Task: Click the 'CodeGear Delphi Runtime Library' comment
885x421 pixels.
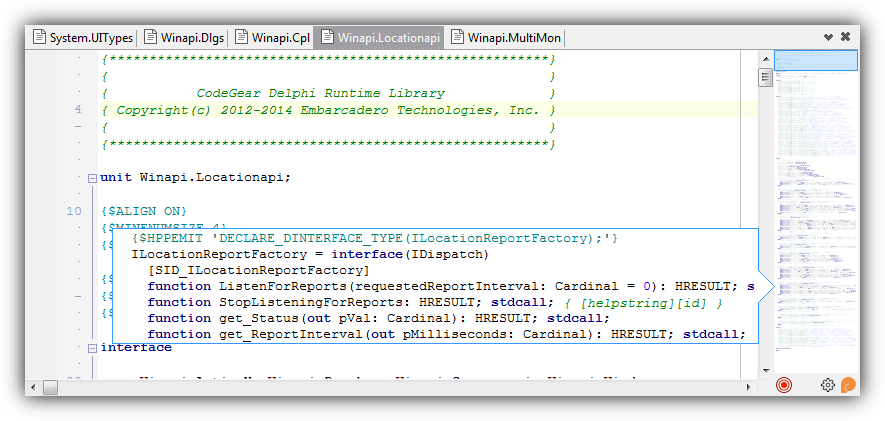Action: click(320, 94)
